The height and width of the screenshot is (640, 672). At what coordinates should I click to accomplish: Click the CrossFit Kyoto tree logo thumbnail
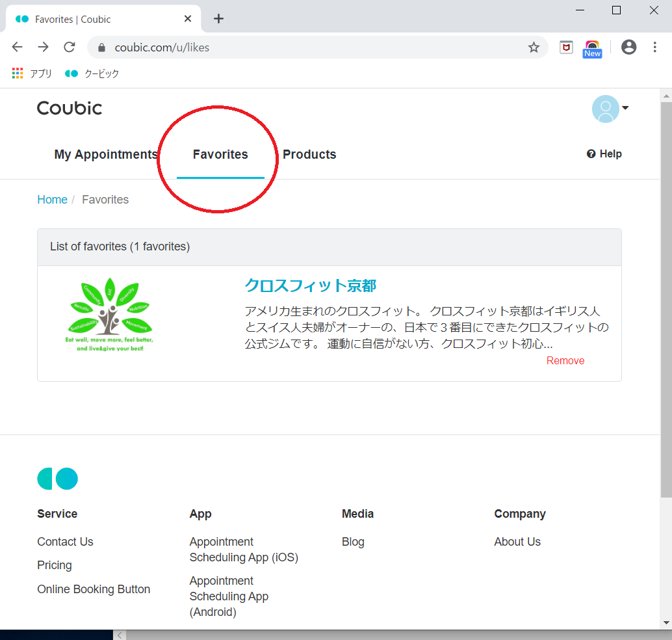[x=109, y=315]
